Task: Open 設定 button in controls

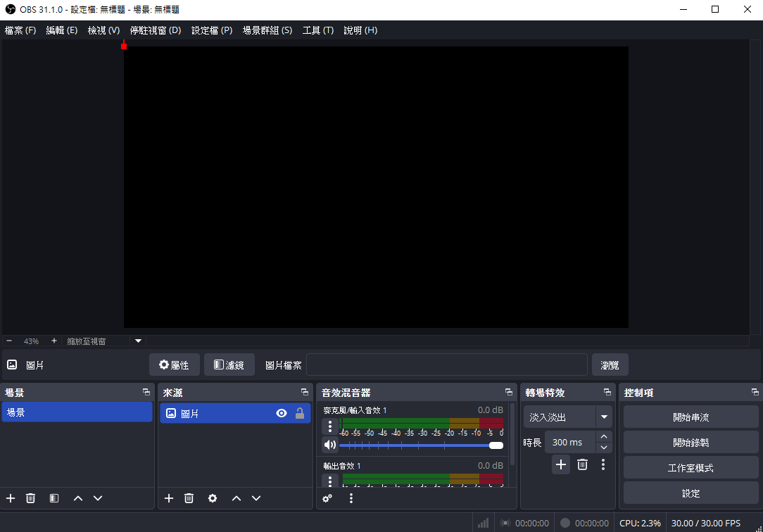Action: (691, 493)
